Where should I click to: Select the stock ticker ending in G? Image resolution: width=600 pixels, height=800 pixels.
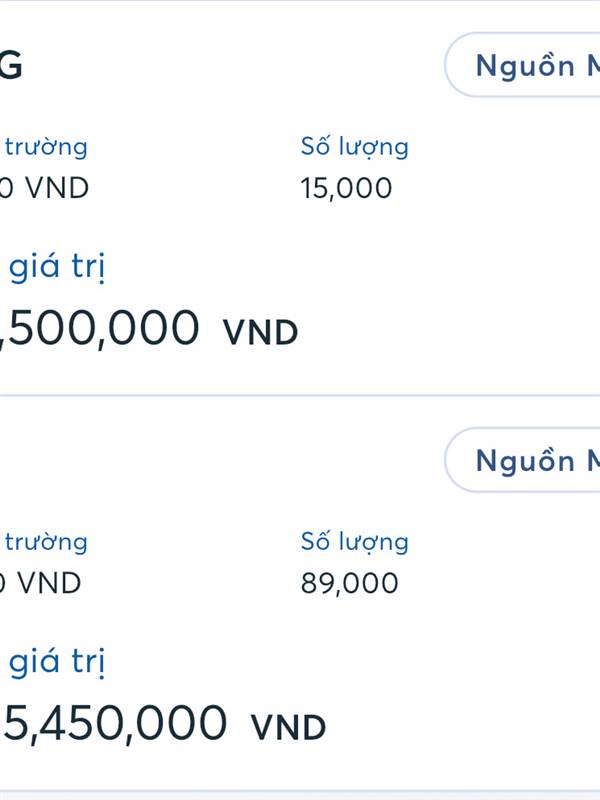[11, 65]
